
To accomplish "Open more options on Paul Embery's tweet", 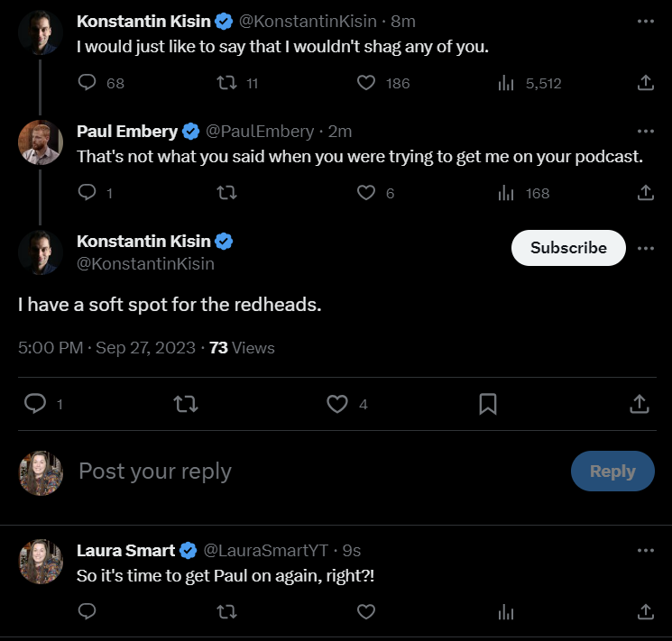I will (646, 131).
